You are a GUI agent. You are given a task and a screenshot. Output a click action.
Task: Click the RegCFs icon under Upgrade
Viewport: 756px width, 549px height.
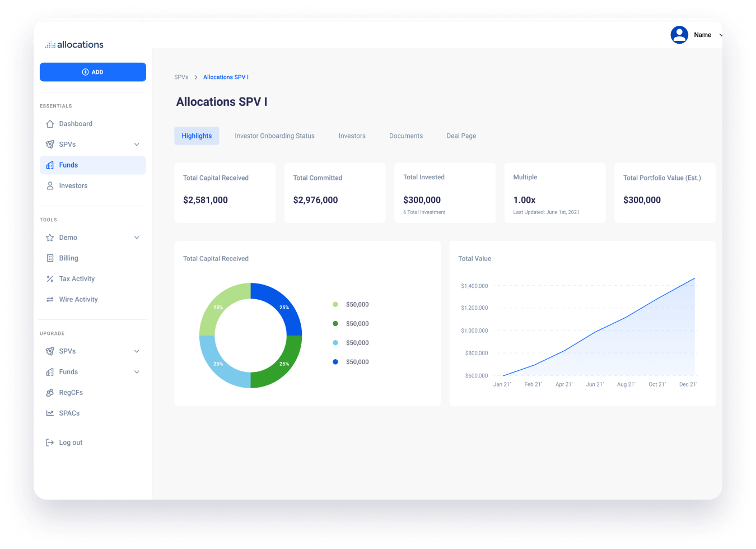pyautogui.click(x=50, y=392)
